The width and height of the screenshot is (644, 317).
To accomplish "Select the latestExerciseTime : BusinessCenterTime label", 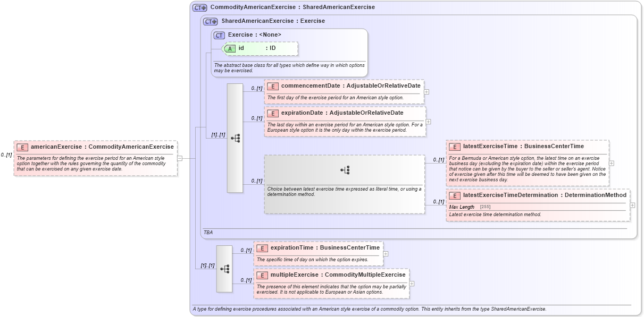I will click(523, 147).
